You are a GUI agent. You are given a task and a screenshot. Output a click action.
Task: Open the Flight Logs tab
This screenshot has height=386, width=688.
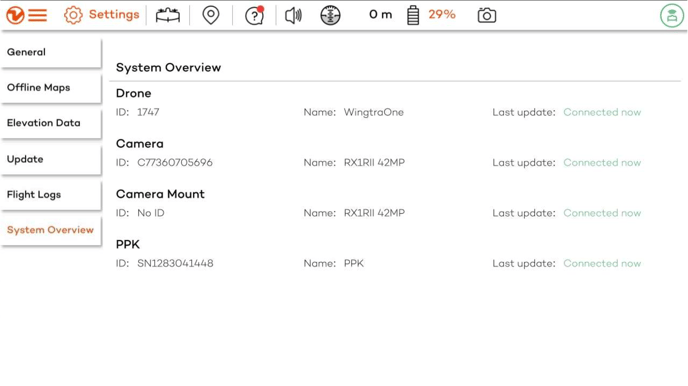[x=51, y=195]
